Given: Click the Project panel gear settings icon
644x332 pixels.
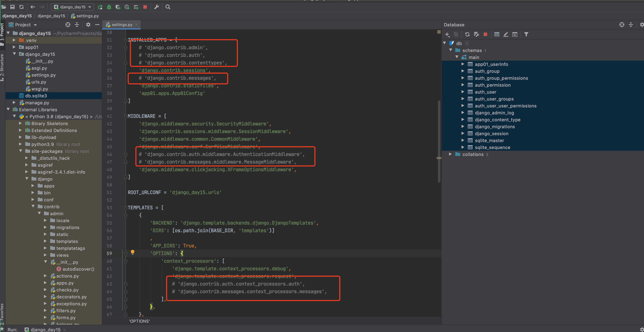Looking at the screenshot, I should [88, 24].
